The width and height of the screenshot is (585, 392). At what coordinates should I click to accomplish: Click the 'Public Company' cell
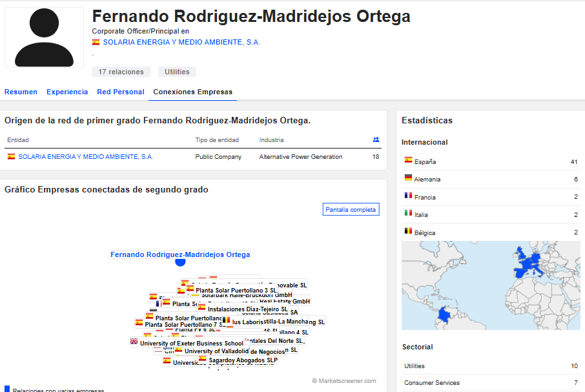point(218,157)
